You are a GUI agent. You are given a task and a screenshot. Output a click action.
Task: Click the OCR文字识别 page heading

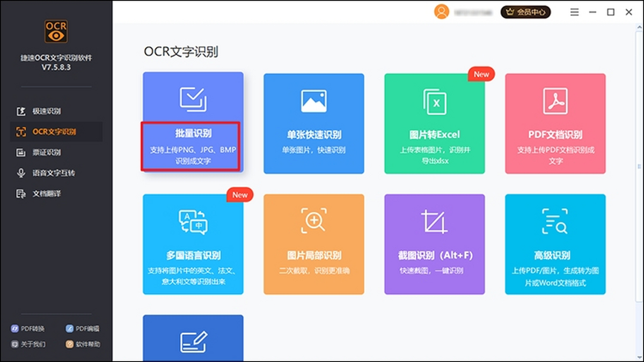(181, 51)
